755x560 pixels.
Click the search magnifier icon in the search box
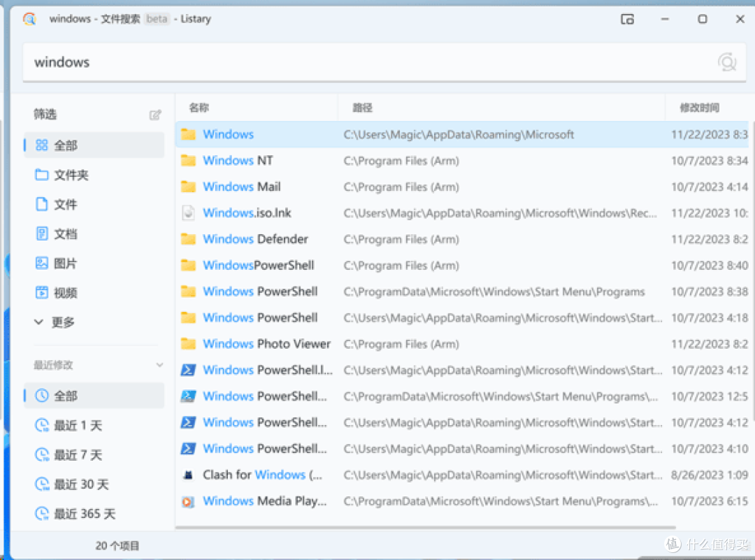tap(726, 62)
